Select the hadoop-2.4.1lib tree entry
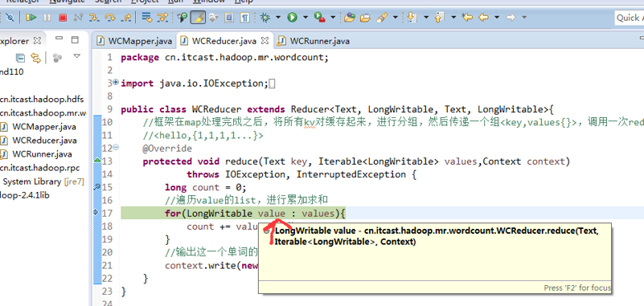Image resolution: width=644 pixels, height=306 pixels. tap(25, 195)
